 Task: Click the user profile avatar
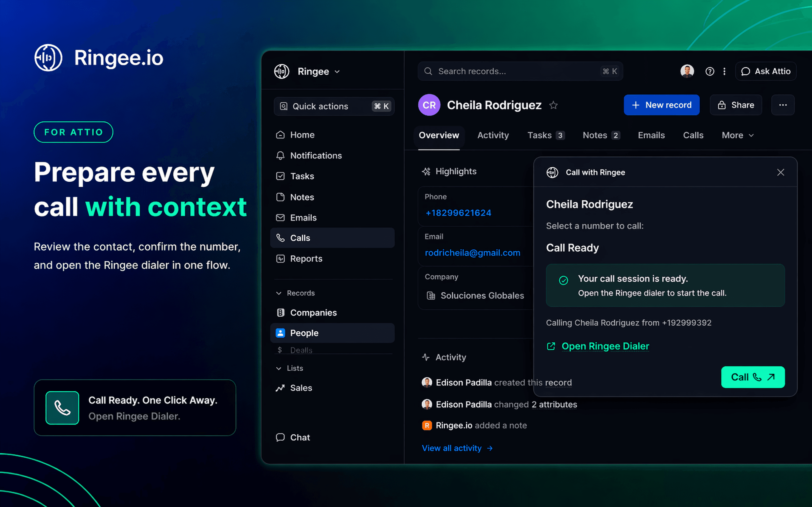coord(687,71)
